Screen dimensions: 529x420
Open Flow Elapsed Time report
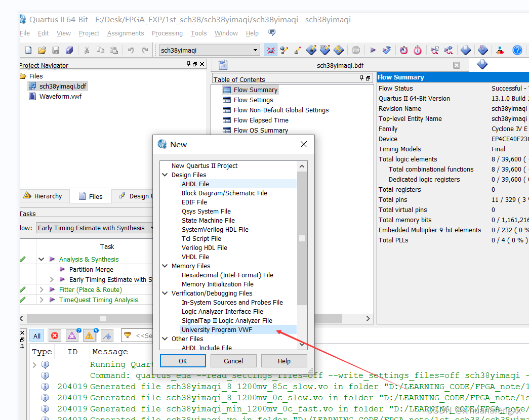tap(261, 120)
